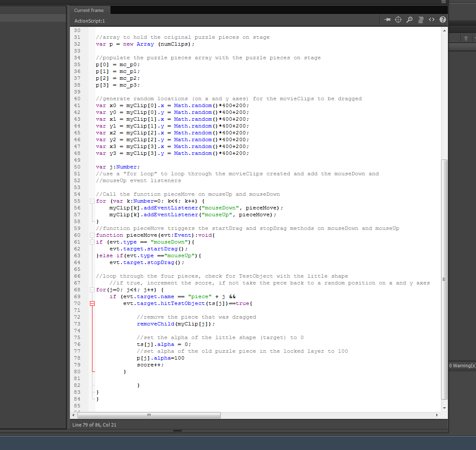Open the panel options menu icon
Image resolution: width=476 pixels, height=450 pixels.
(444, 2)
